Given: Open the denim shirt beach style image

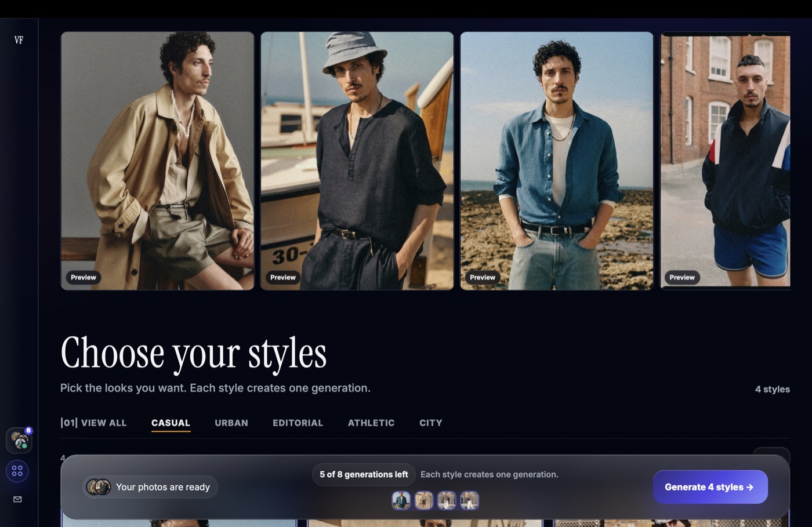Looking at the screenshot, I should point(557,161).
